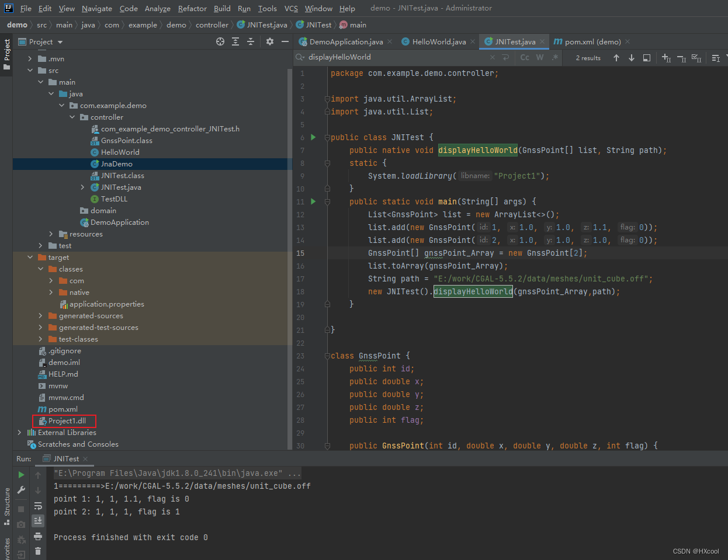Image resolution: width=728 pixels, height=560 pixels.
Task: Collapse the target folder
Action: [x=30, y=258]
